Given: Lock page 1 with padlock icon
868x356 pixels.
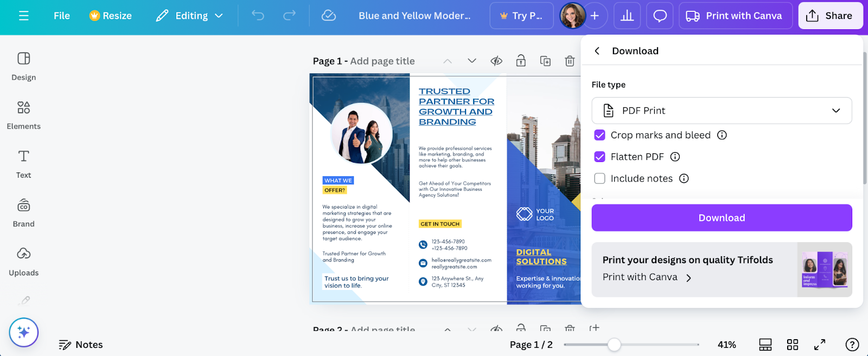Looking at the screenshot, I should coord(521,61).
